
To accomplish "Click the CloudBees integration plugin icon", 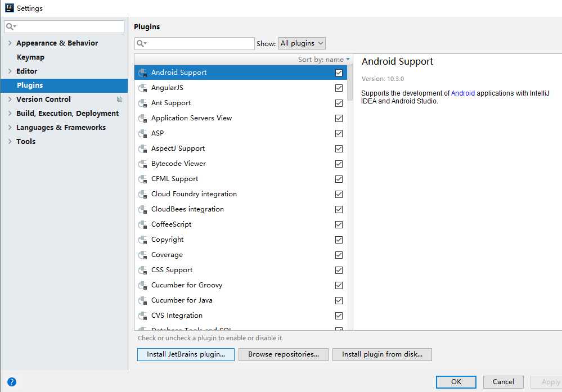I will pos(143,209).
